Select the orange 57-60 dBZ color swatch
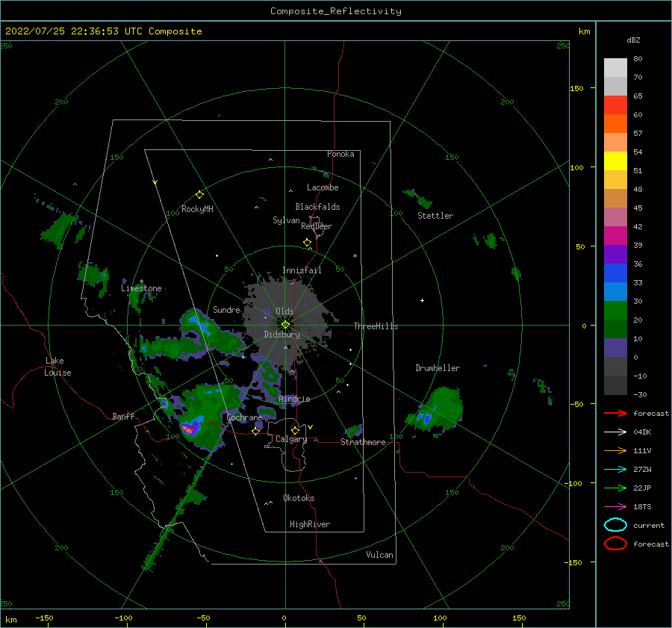 [x=615, y=124]
